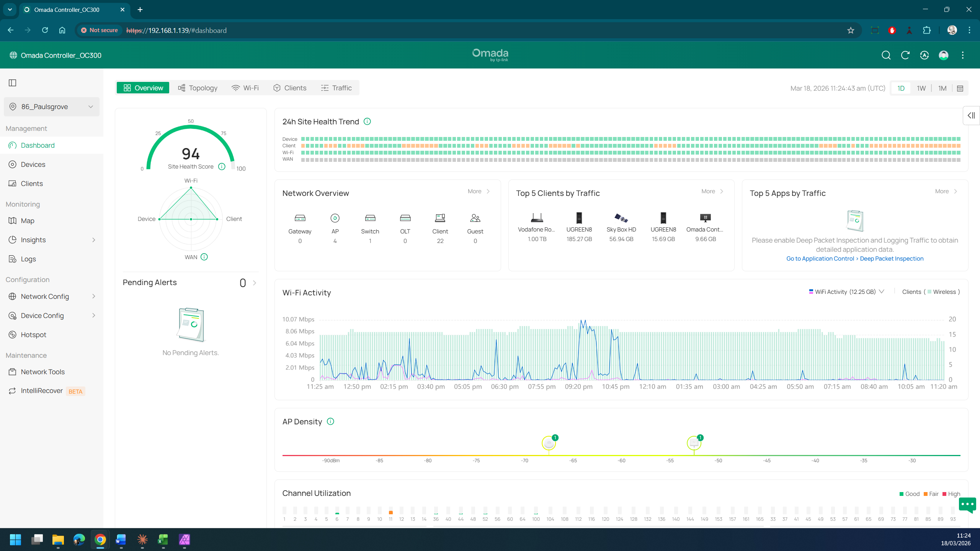Viewport: 980px width, 551px height.
Task: Refresh the dashboard with the reload icon
Action: click(905, 55)
